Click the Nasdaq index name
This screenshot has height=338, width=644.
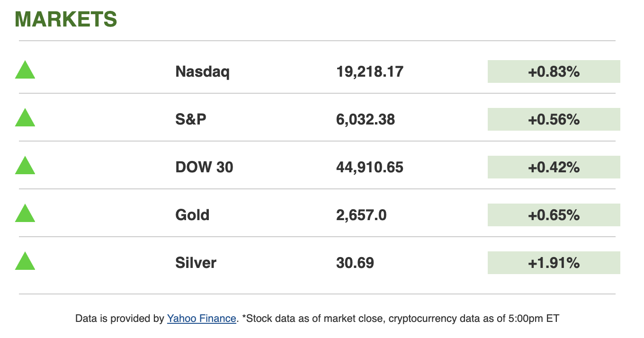tap(202, 71)
